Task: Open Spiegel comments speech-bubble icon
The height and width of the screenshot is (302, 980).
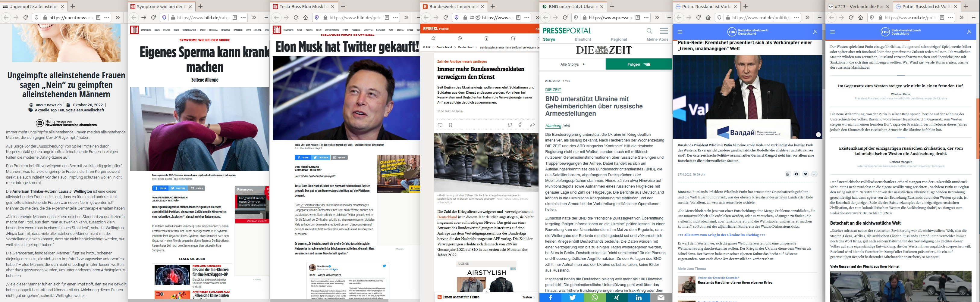Action: click(440, 125)
